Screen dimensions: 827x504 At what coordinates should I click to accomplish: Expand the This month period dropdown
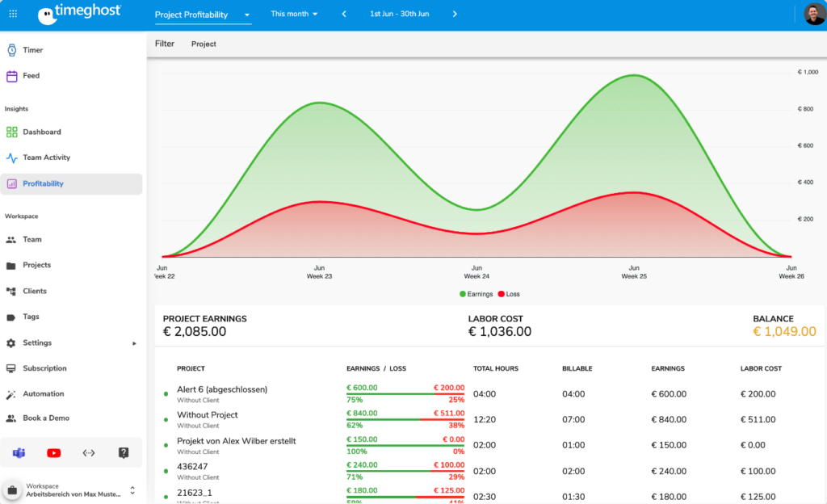click(294, 15)
